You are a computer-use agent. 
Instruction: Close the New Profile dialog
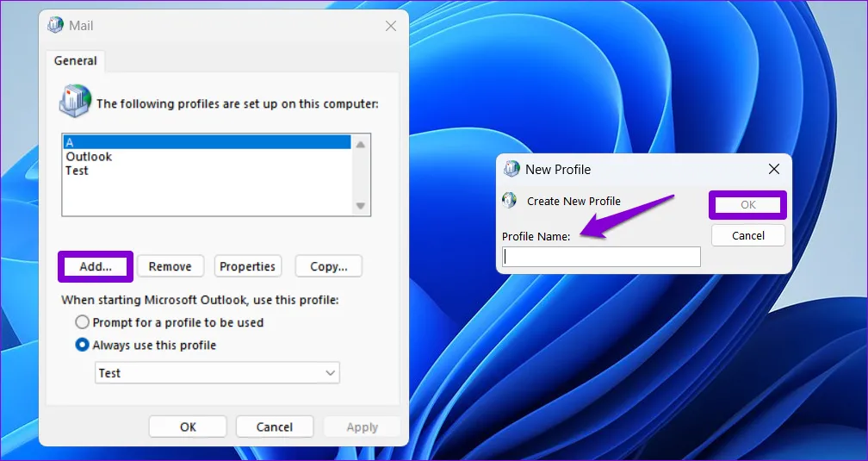point(773,169)
